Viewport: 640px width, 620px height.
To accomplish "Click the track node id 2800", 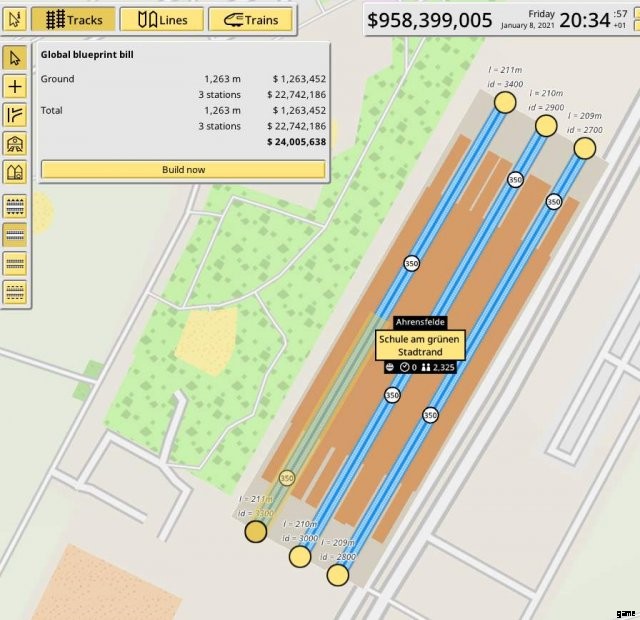I will tap(338, 574).
